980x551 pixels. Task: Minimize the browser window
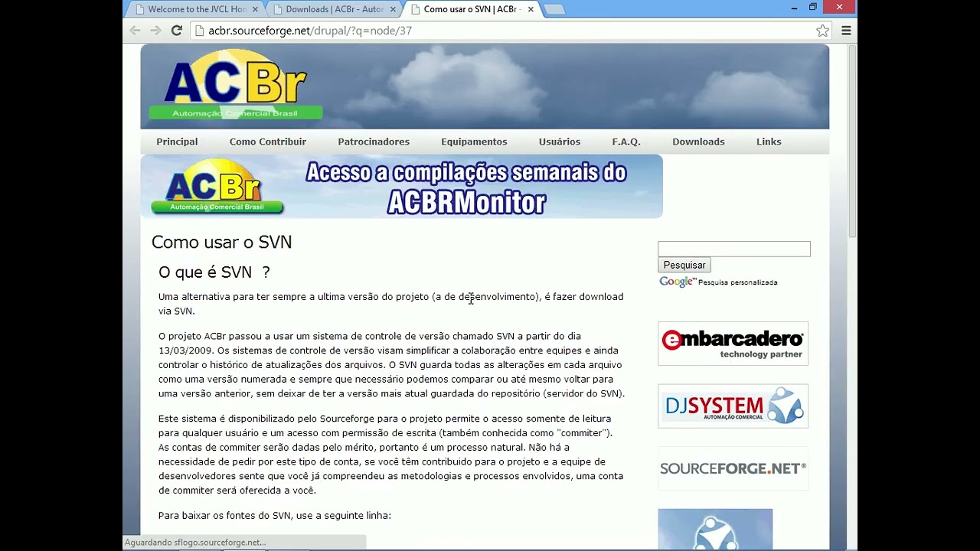(793, 8)
